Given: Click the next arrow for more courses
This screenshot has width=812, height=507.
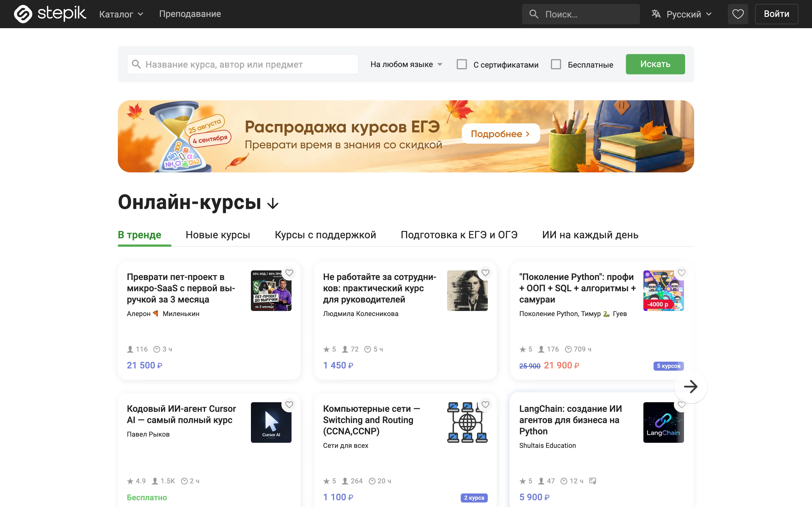Looking at the screenshot, I should click(x=690, y=387).
